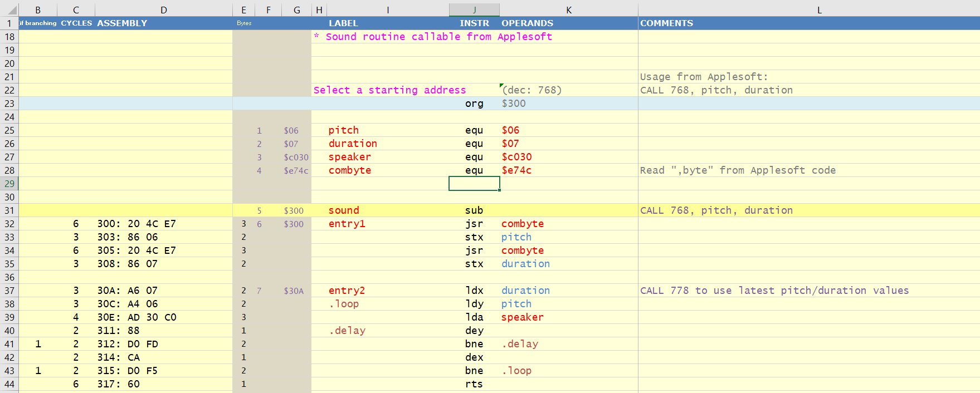Select the OPERANDS header cell

point(527,23)
